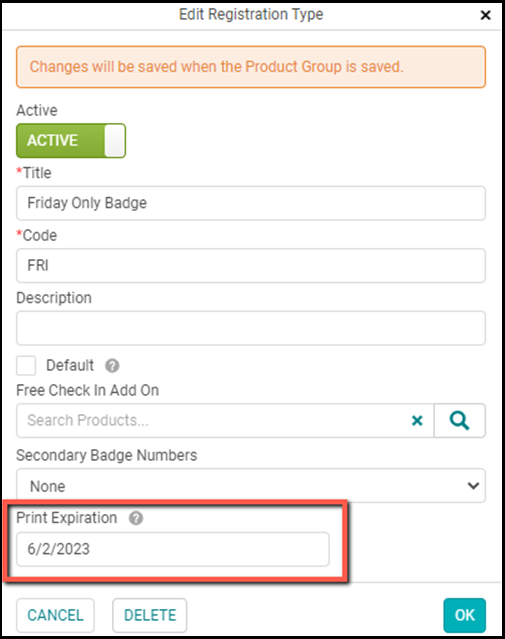Click the magnifier search products icon
The height and width of the screenshot is (639, 505).
tap(459, 420)
